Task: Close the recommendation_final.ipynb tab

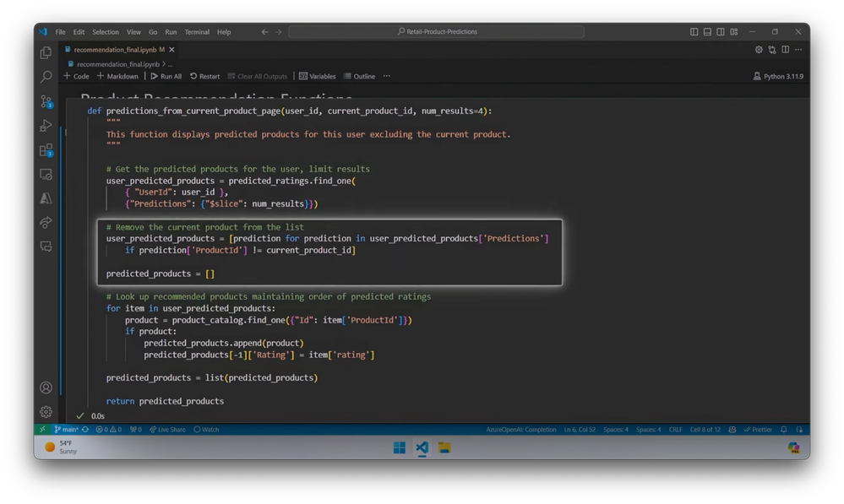Action: tap(172, 50)
